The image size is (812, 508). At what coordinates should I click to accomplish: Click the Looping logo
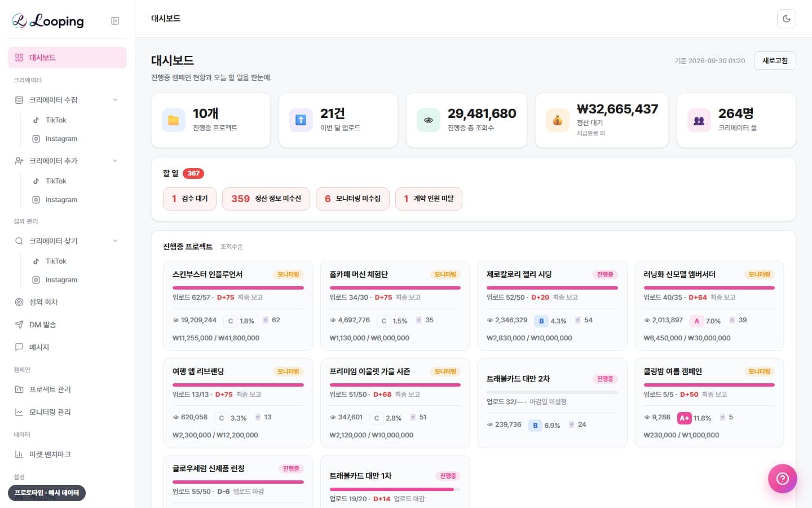48,21
